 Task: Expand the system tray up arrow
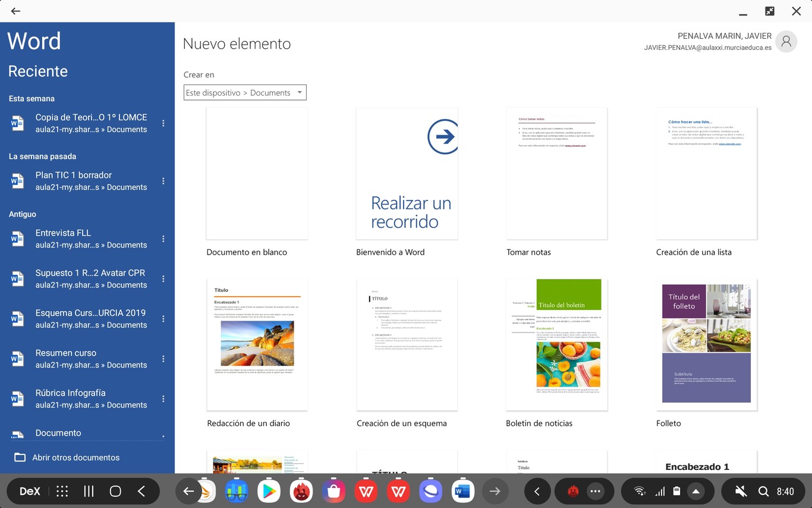(x=695, y=491)
